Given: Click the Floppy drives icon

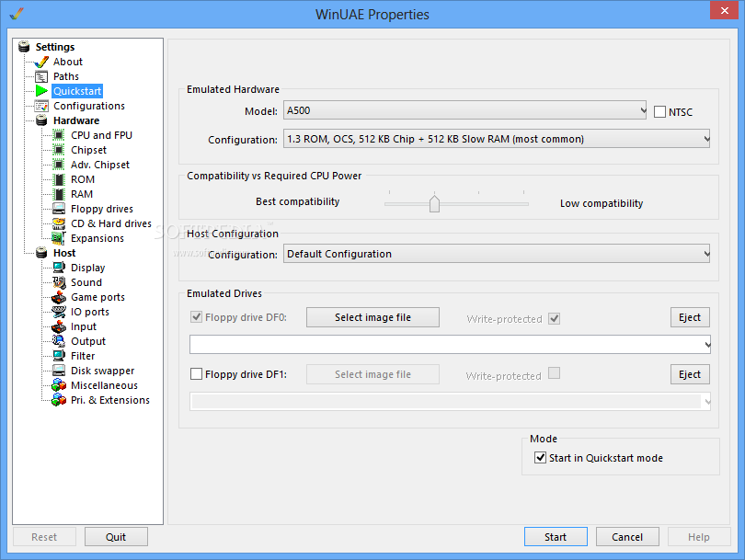Looking at the screenshot, I should pyautogui.click(x=59, y=209).
